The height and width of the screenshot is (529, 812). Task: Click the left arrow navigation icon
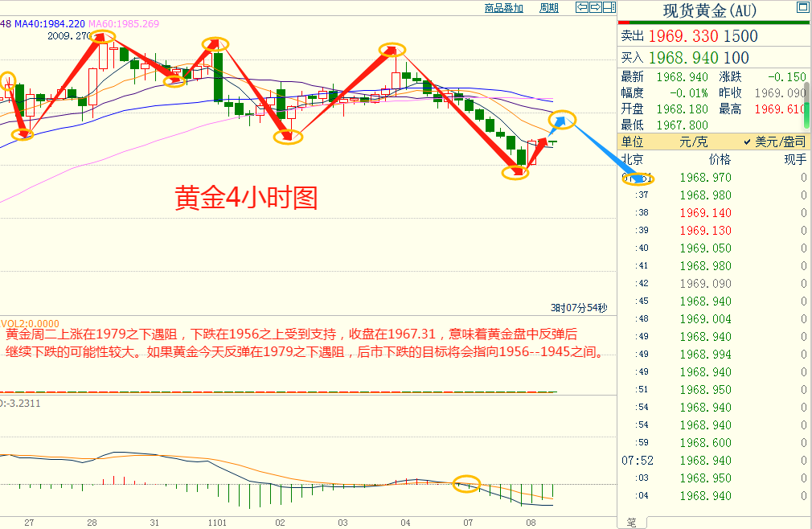(x=582, y=7)
